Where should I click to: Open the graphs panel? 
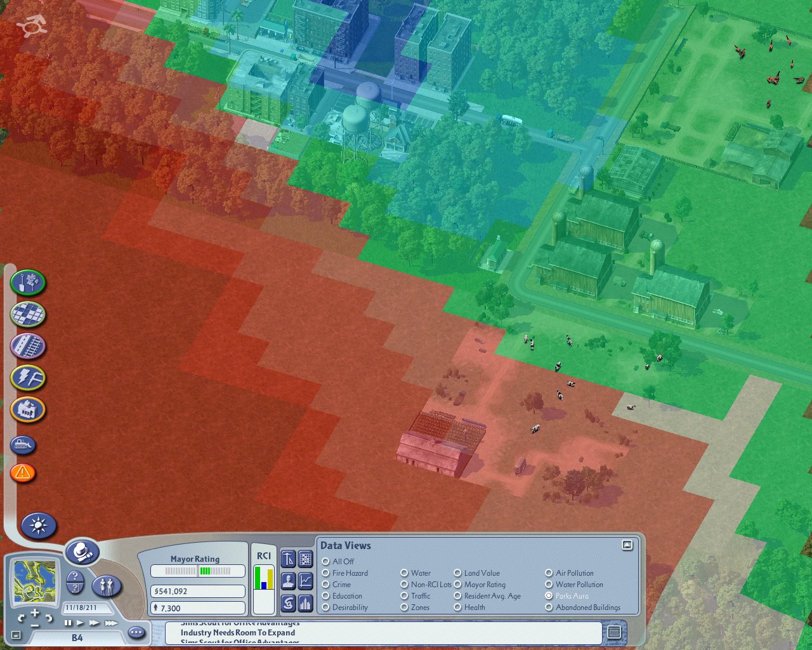[306, 581]
